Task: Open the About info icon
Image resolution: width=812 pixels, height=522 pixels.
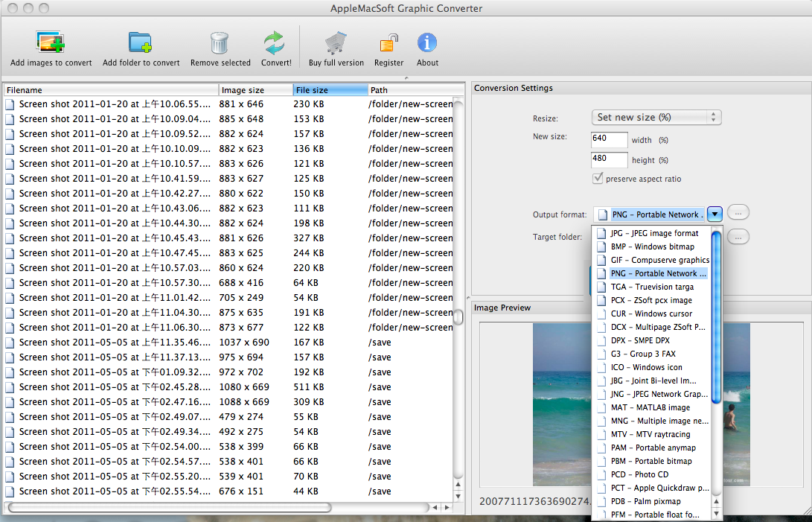Action: pyautogui.click(x=427, y=42)
